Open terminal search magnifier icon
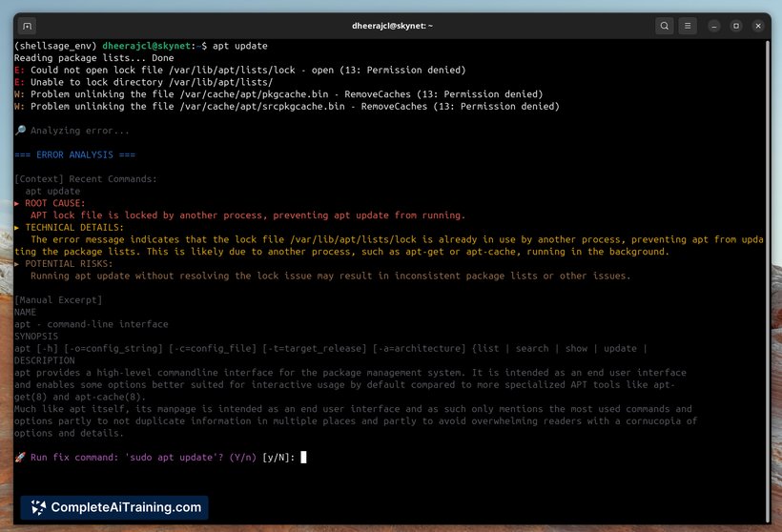Screen dimensions: 782x532 [x=665, y=26]
